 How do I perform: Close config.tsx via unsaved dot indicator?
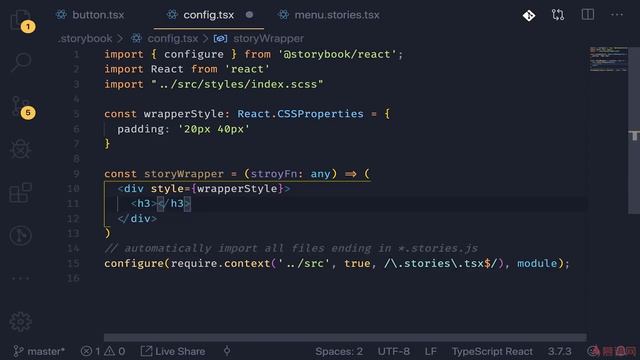249,15
